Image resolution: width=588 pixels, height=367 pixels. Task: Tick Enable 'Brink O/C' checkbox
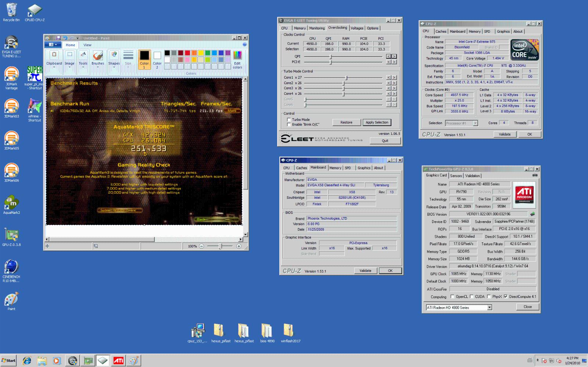289,124
